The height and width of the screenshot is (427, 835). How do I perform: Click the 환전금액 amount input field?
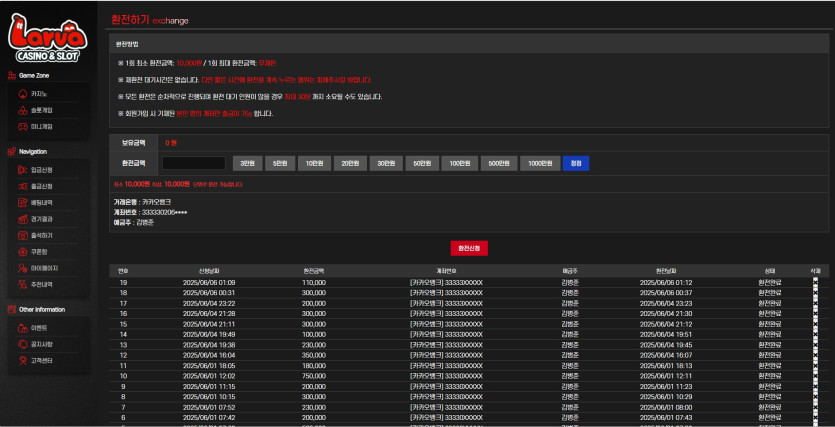tap(194, 163)
